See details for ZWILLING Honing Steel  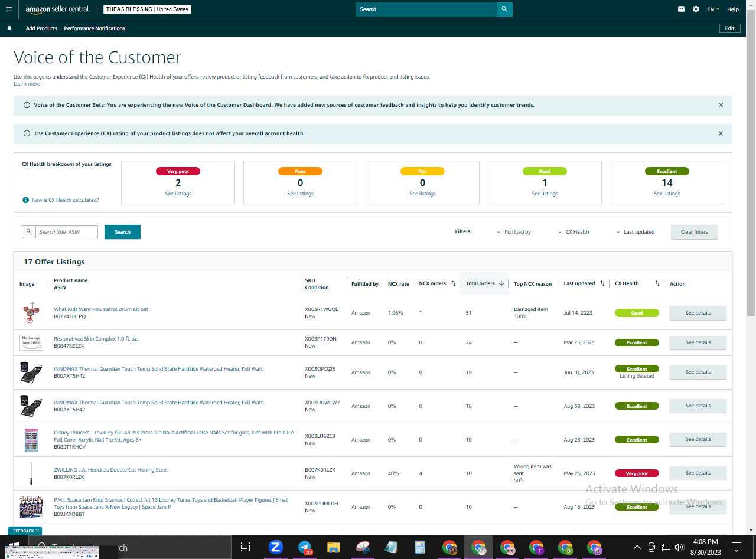click(698, 473)
